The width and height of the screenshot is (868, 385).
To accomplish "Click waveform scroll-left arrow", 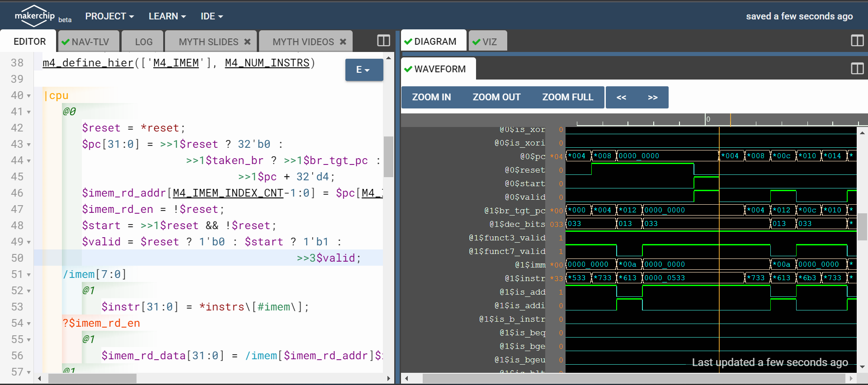I will coord(407,378).
